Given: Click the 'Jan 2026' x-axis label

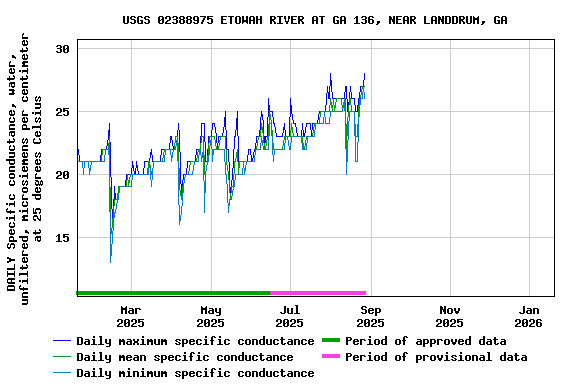Looking at the screenshot, I should pos(529,316).
